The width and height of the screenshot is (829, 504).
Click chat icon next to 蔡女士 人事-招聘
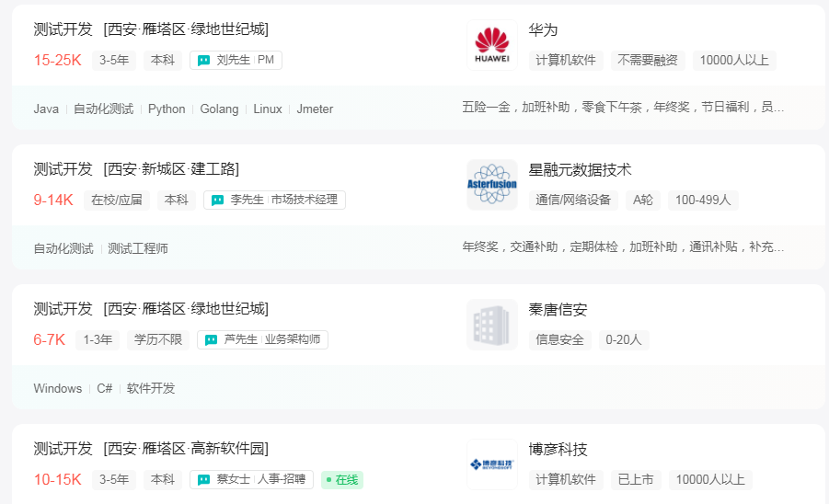pos(203,480)
